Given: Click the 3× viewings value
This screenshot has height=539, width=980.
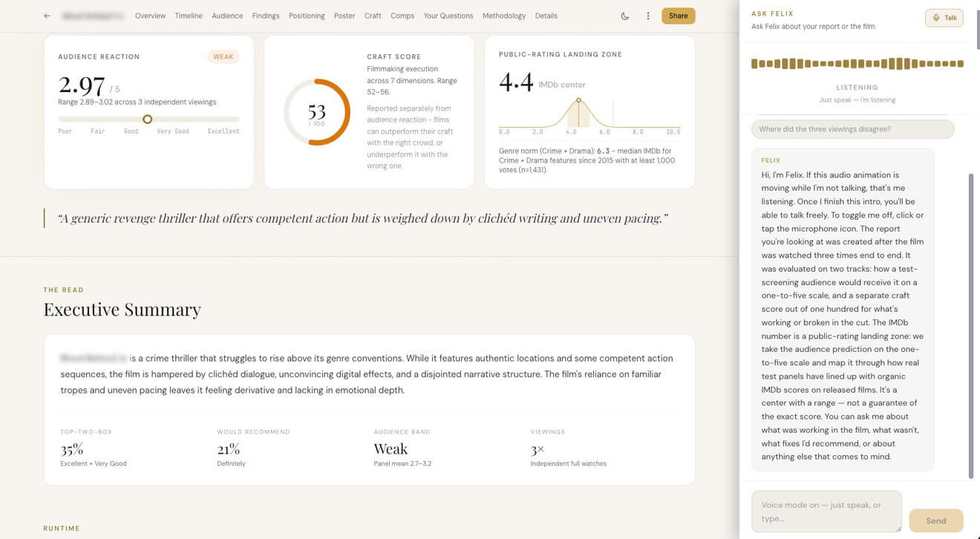Looking at the screenshot, I should 538,449.
